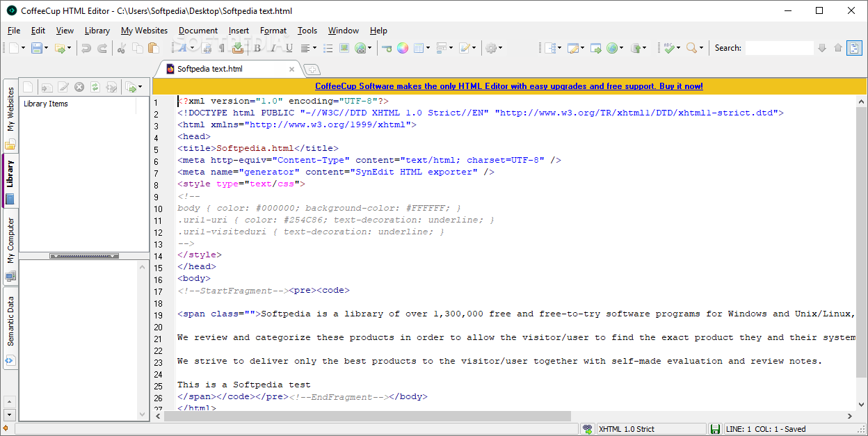Click the library panel splitter grip handle
The height and width of the screenshot is (436, 868).
[83, 256]
